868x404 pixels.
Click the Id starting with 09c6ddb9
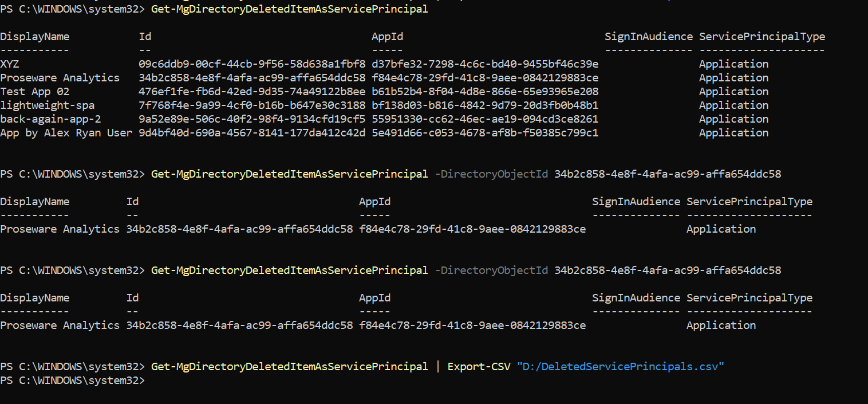(252, 64)
